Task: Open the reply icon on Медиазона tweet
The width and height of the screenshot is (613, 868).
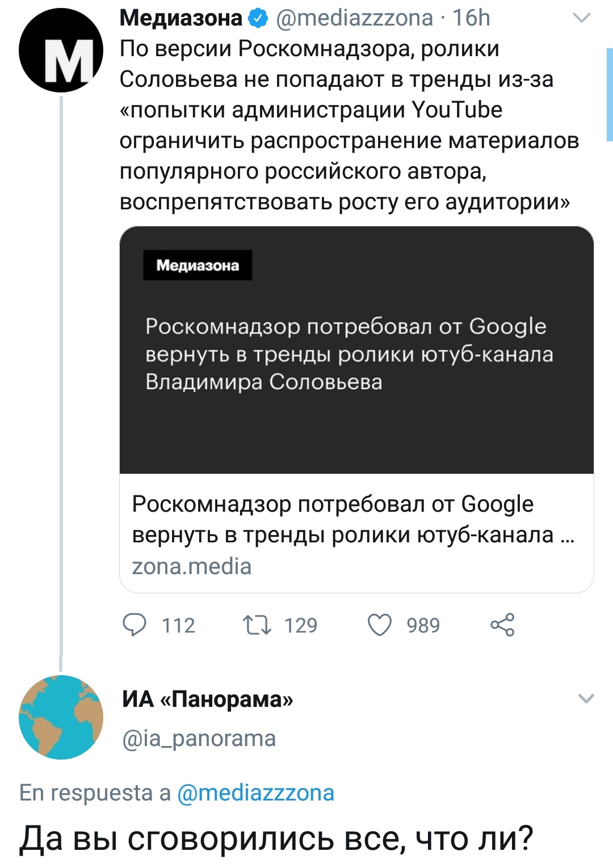Action: point(135,625)
